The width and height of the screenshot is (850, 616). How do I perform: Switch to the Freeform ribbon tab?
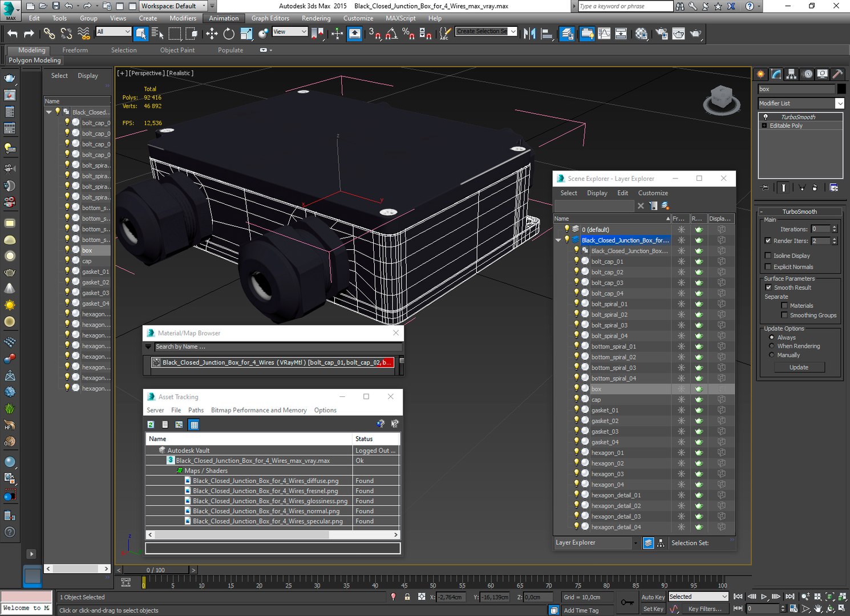(x=75, y=50)
